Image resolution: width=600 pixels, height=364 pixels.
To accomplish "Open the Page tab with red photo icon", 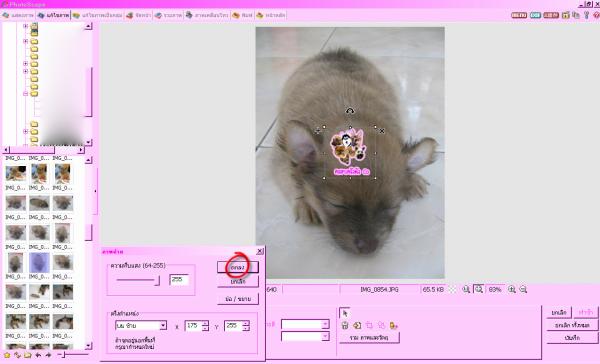I will pos(139,15).
